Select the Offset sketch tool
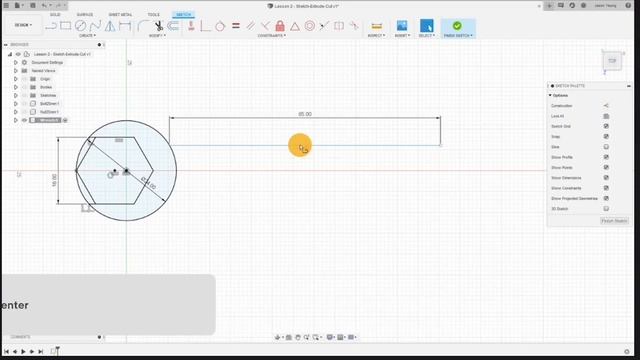 pos(173,26)
